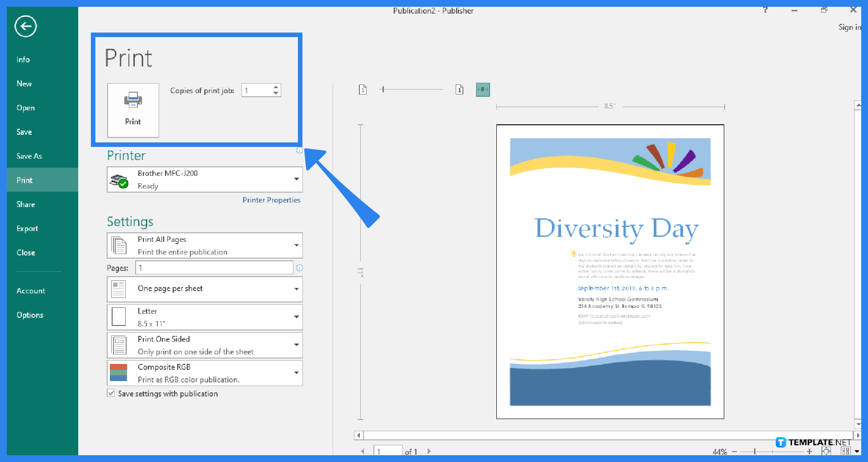
Task: Click the back arrow to exit Backstage view
Action: click(x=25, y=26)
